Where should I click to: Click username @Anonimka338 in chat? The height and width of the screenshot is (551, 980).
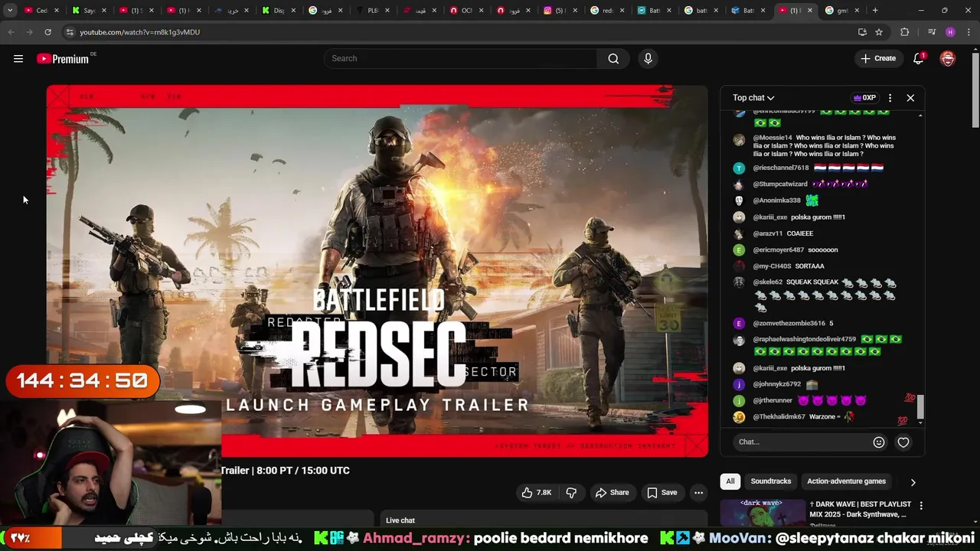(x=776, y=201)
